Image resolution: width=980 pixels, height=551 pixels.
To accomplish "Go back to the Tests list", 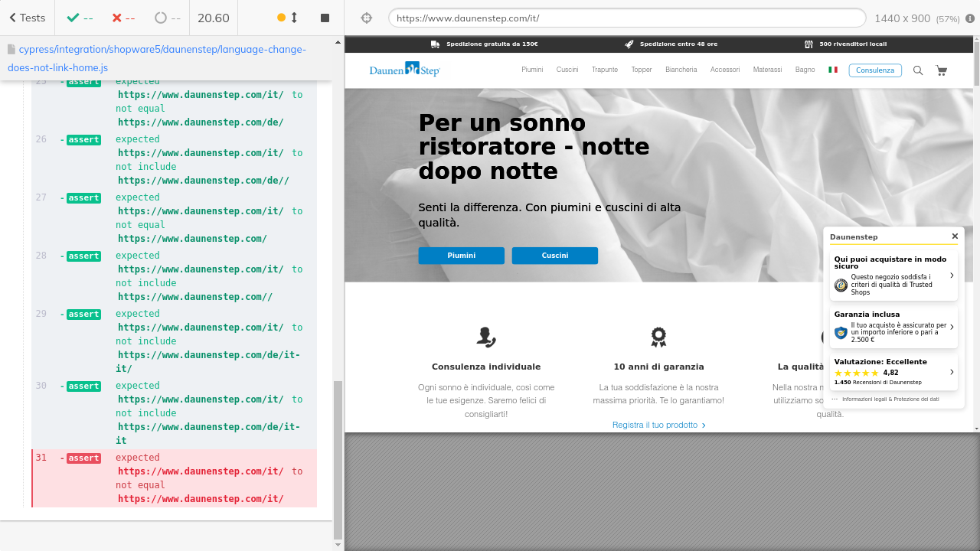I will [x=27, y=18].
